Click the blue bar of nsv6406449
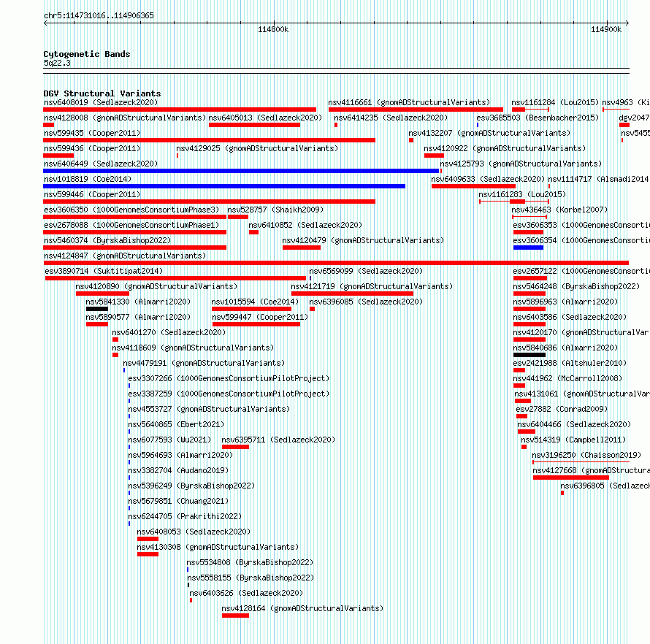The image size is (650, 644). pos(241,171)
